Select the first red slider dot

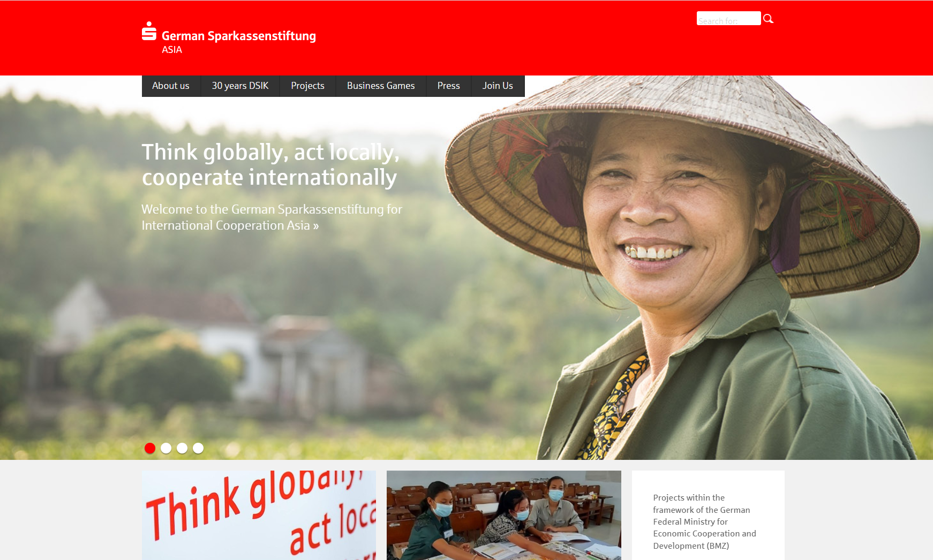(x=150, y=448)
